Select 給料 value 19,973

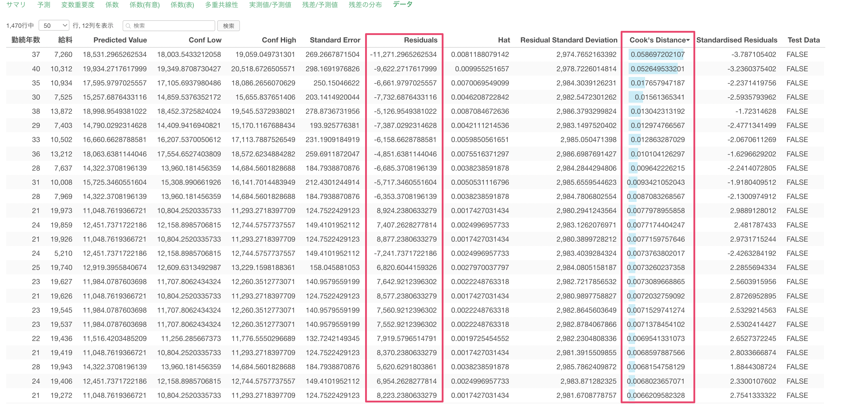61,210
